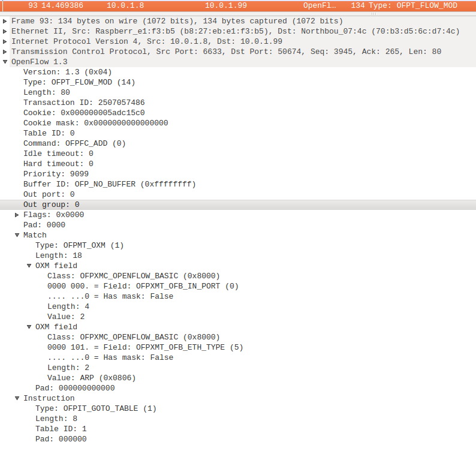This screenshot has width=476, height=451.
Task: Collapse the first OXM field (IN_PORT)
Action: (x=29, y=266)
